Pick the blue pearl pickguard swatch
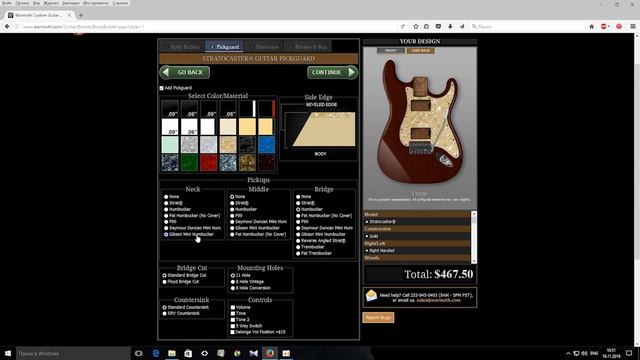The image size is (640, 360). 267,144
